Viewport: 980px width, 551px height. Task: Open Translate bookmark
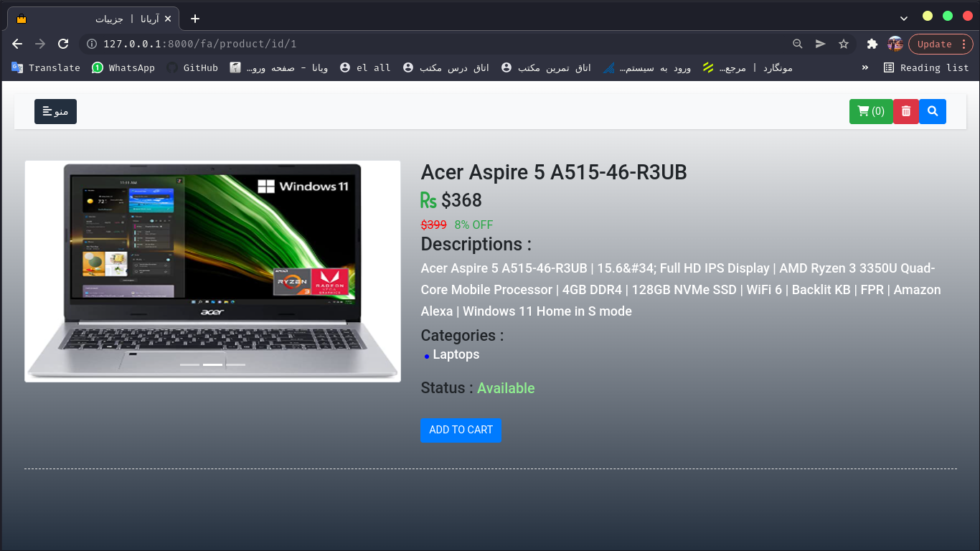(x=46, y=67)
